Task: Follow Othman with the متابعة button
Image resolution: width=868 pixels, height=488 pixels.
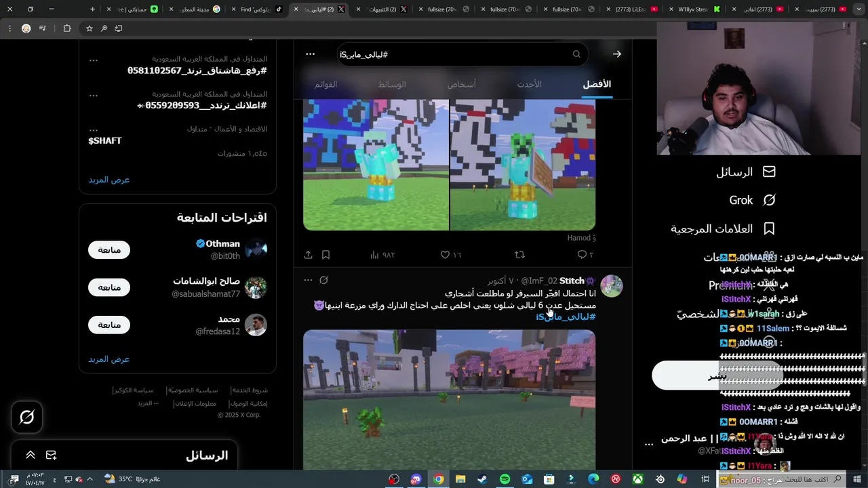Action: pyautogui.click(x=109, y=250)
